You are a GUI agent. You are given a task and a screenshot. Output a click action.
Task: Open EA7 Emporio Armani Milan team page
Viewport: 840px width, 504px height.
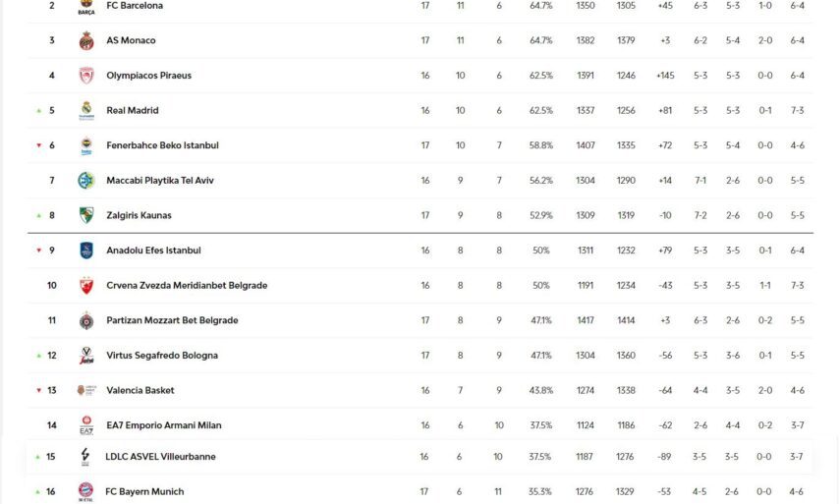pos(163,425)
